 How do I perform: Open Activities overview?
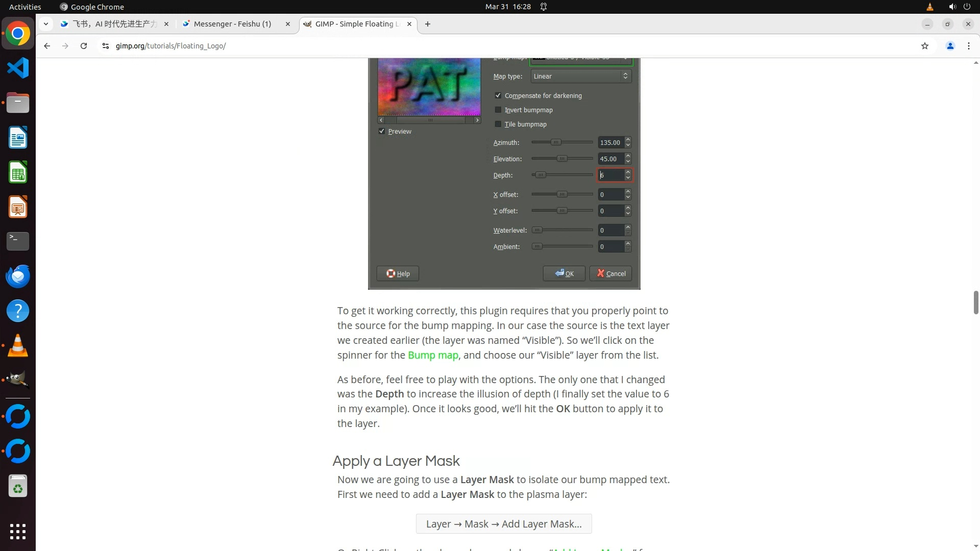(x=25, y=7)
